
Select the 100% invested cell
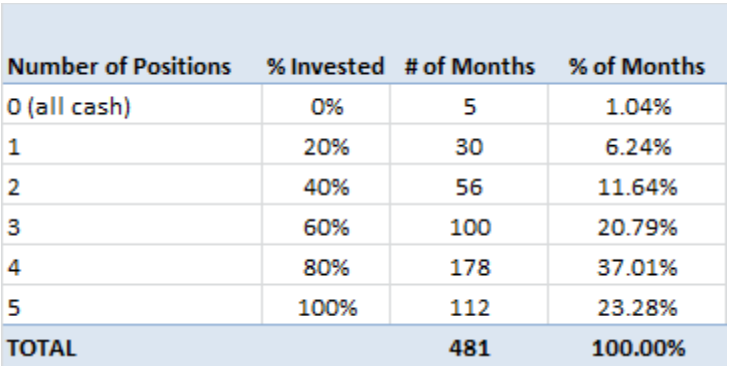[327, 308]
